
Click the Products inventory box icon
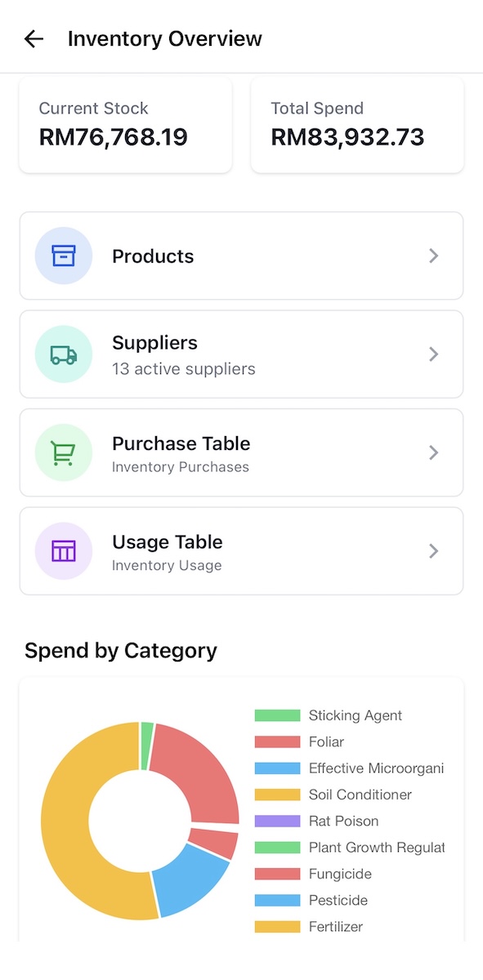(64, 256)
